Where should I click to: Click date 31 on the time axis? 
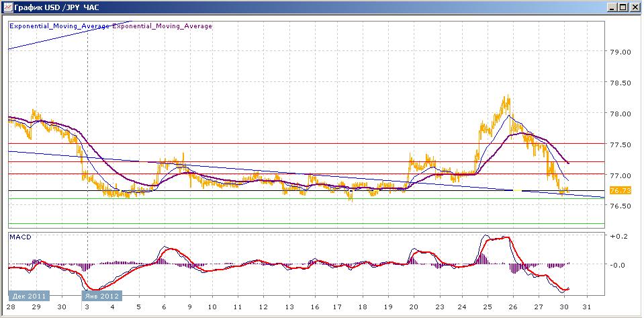pyautogui.click(x=586, y=307)
